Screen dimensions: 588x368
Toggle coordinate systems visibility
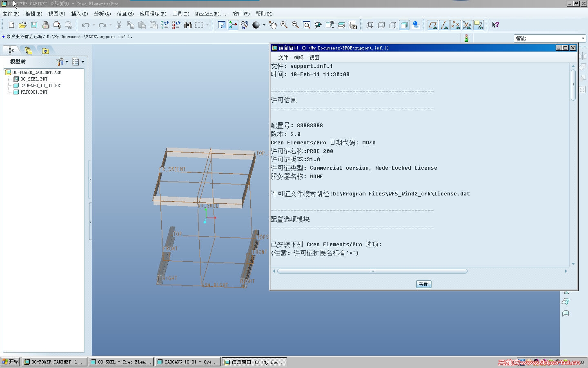click(467, 25)
